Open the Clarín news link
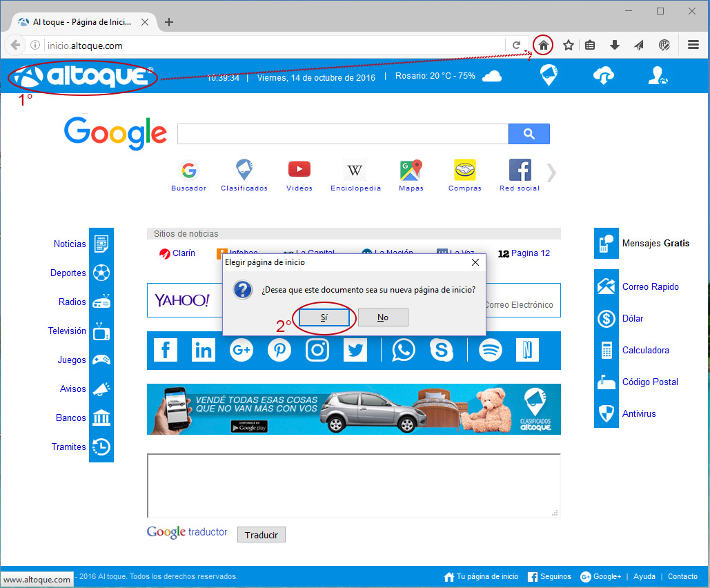This screenshot has height=588, width=710. coord(177,253)
